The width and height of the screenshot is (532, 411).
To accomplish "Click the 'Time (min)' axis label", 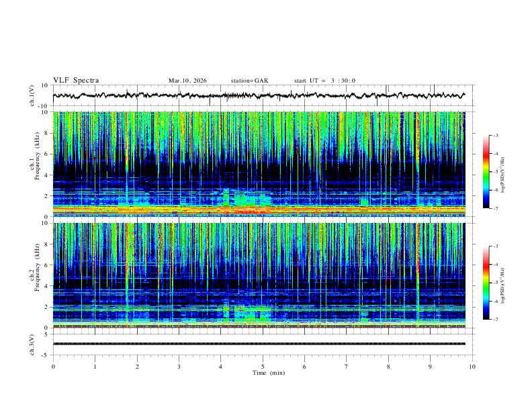I will [x=269, y=373].
